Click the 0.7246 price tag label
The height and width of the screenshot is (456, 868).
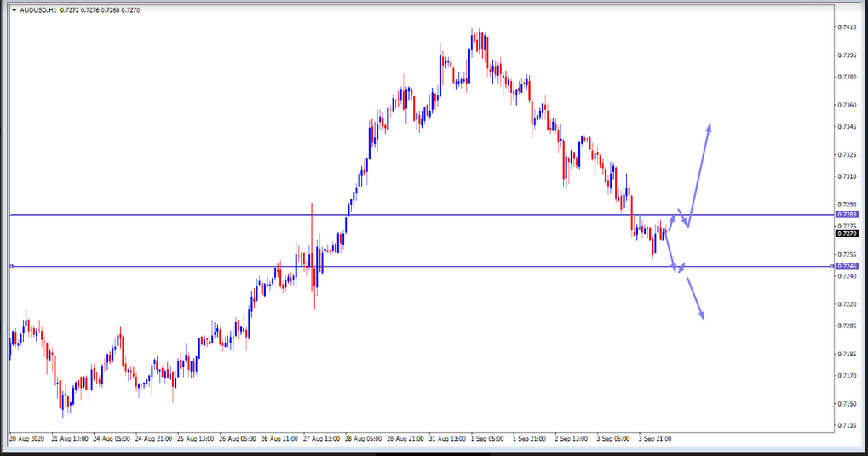pos(847,267)
